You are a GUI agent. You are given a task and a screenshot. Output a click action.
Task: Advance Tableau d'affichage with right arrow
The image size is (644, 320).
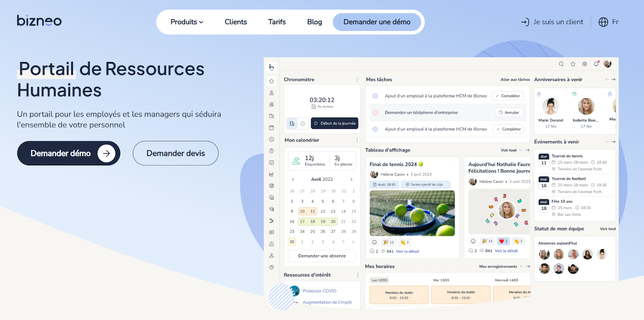tap(528, 150)
